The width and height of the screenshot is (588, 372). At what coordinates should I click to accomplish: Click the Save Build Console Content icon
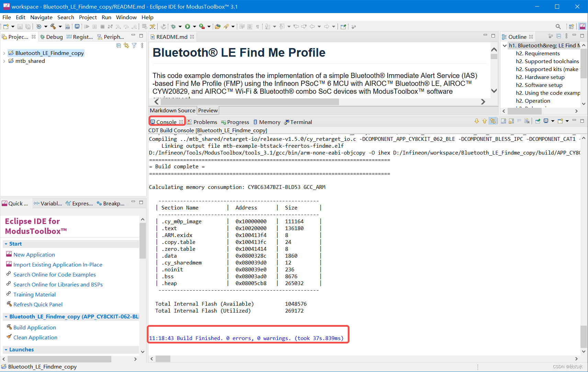[x=504, y=121]
